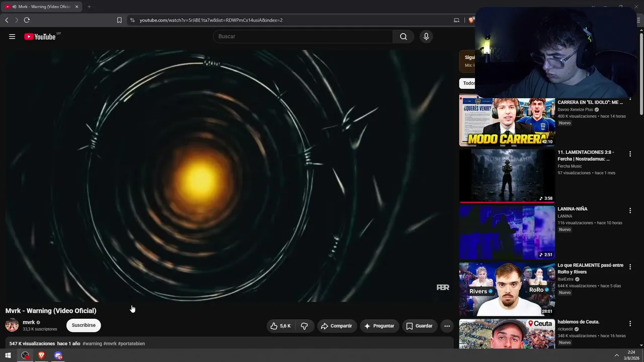This screenshot has width=644, height=362.
Task: Select the Mvrk - Warning browser tab
Action: (42, 7)
